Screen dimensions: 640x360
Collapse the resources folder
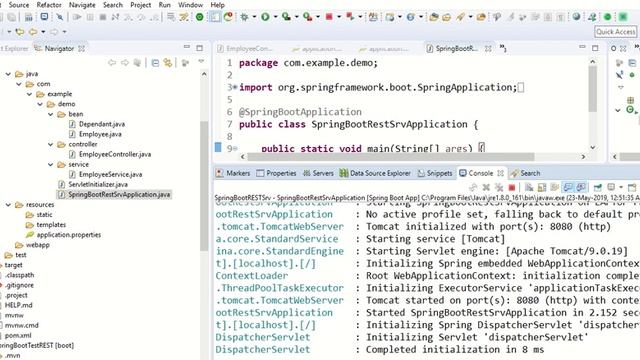coord(8,205)
